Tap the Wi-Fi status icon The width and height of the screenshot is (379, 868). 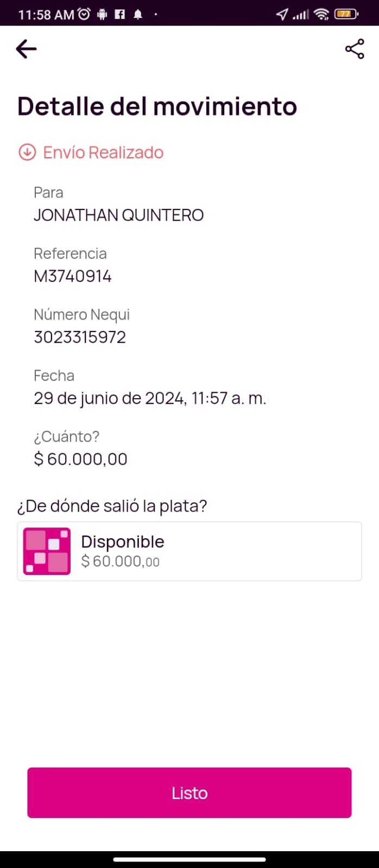[321, 14]
